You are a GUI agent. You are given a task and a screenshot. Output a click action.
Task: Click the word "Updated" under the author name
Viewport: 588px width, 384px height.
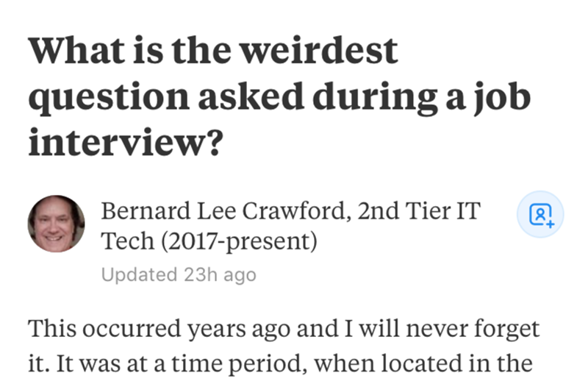pos(139,274)
